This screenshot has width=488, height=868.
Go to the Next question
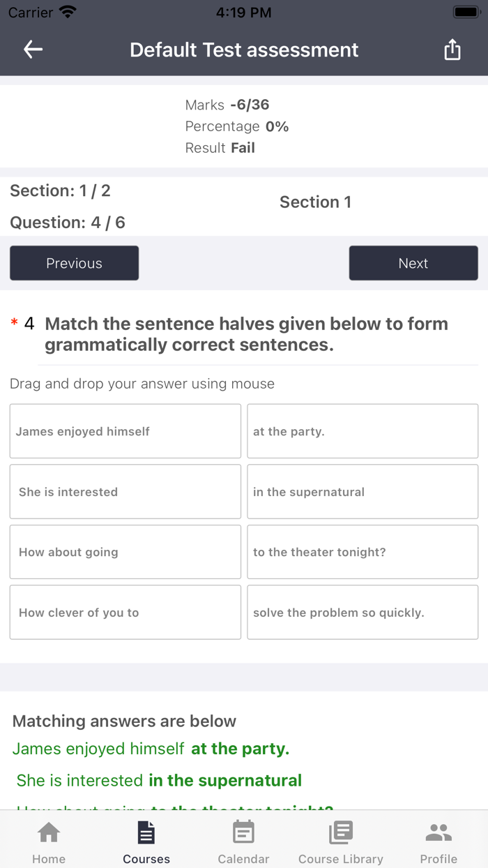(x=413, y=263)
